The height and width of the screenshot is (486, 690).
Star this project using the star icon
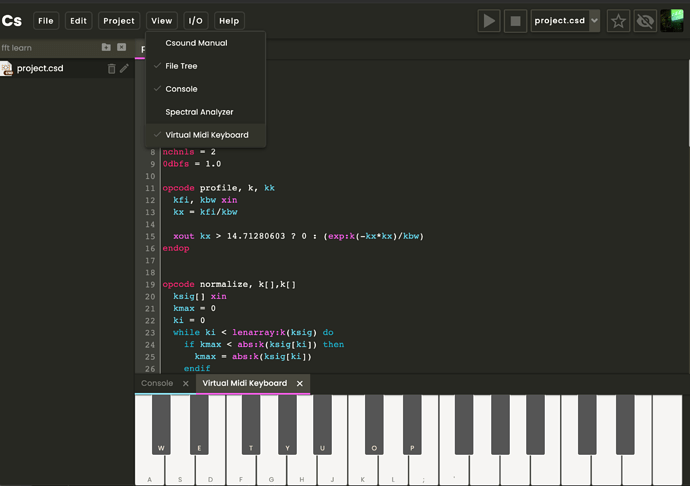pos(618,21)
